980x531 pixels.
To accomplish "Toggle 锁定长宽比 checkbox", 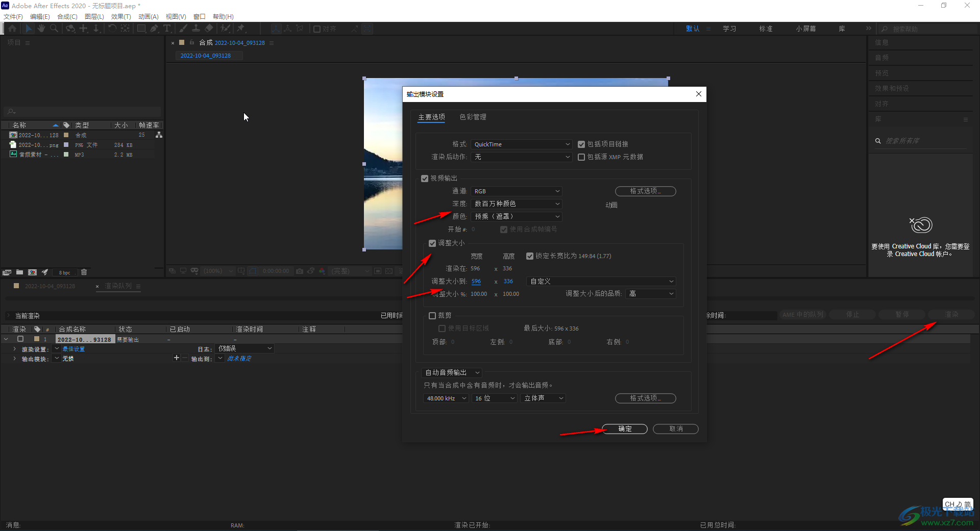I will click(530, 256).
